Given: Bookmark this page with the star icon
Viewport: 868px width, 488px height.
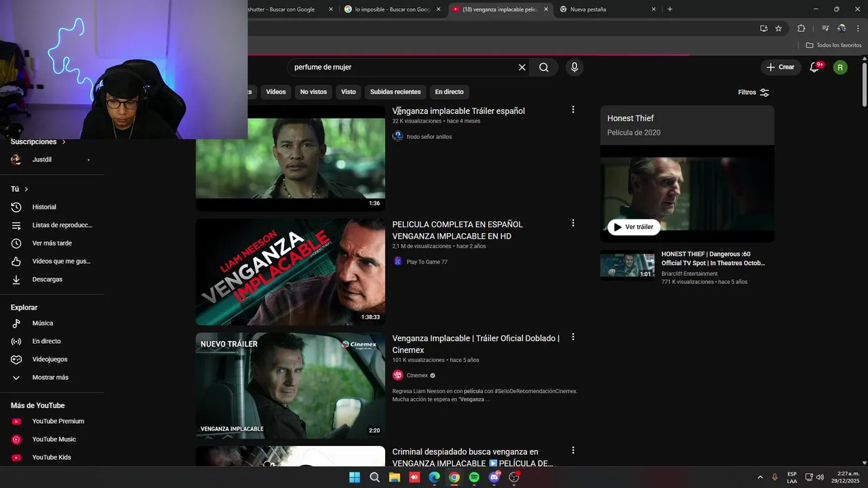Looking at the screenshot, I should click(x=778, y=28).
